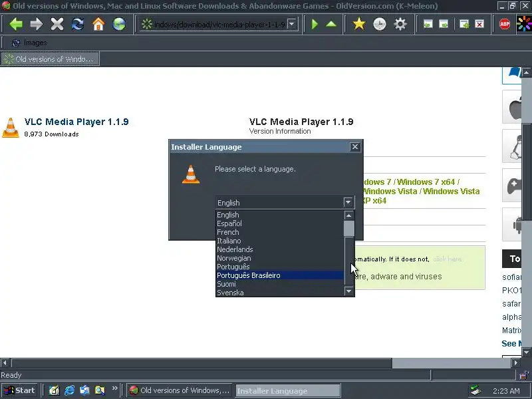
Task: Click the green Up arrow icon
Action: click(331, 24)
